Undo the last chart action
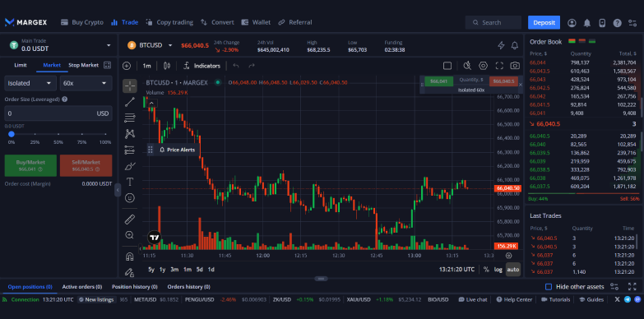Image resolution: width=644 pixels, height=319 pixels. pos(236,66)
